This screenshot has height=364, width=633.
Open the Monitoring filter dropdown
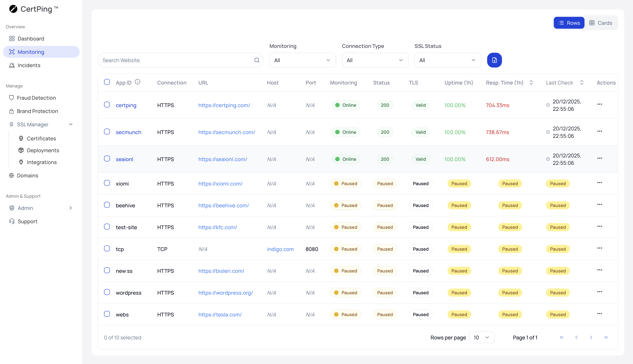pyautogui.click(x=302, y=60)
